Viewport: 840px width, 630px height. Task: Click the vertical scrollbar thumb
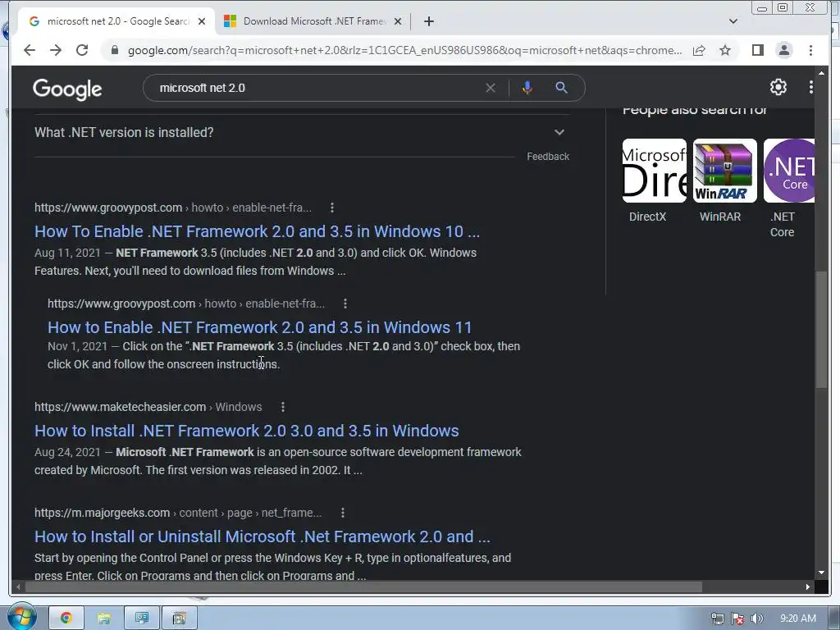coord(821,330)
